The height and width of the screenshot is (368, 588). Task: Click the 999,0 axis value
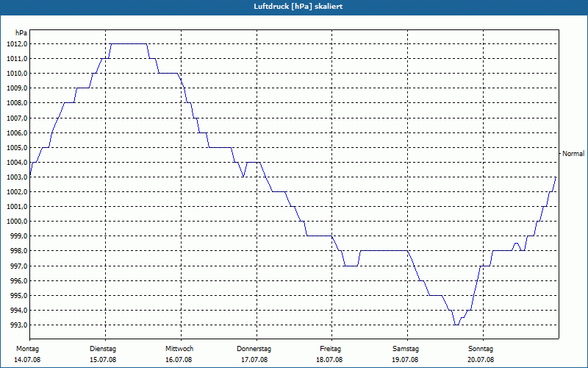pos(19,236)
